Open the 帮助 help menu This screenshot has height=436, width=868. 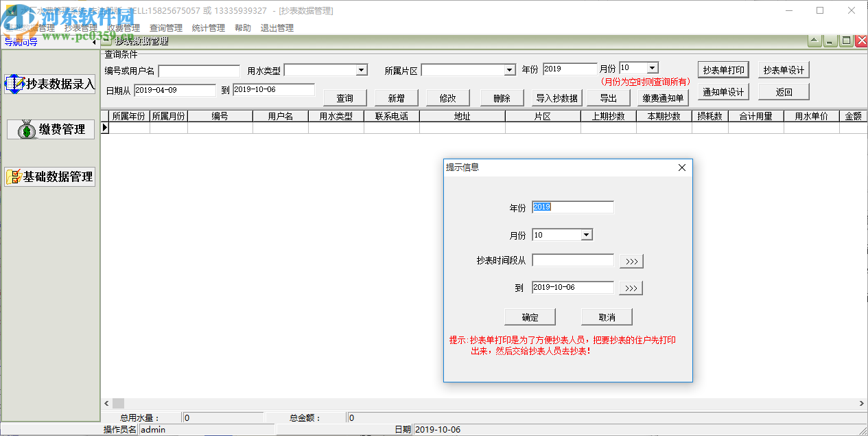pos(243,28)
